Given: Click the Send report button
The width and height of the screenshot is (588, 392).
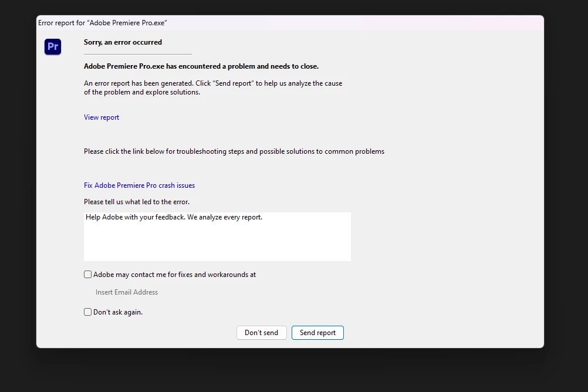Looking at the screenshot, I should point(317,333).
